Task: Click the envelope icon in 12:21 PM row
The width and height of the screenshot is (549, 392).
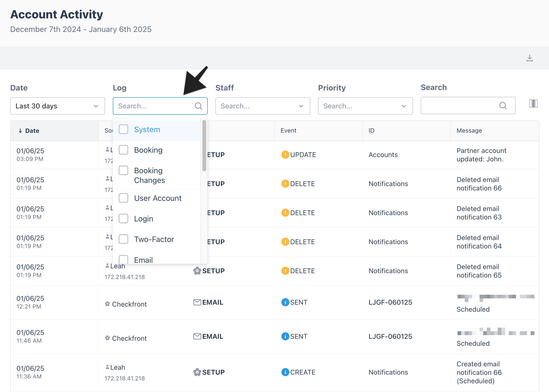Action: [197, 302]
